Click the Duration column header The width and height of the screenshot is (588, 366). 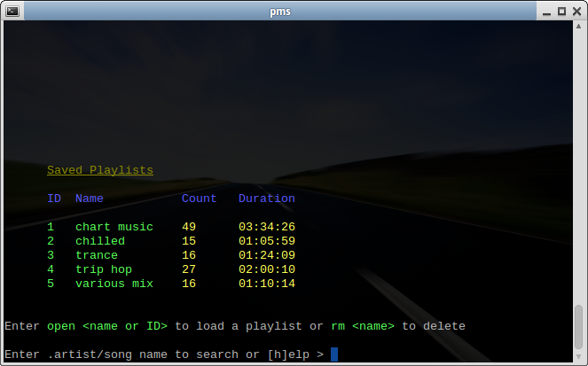(267, 199)
